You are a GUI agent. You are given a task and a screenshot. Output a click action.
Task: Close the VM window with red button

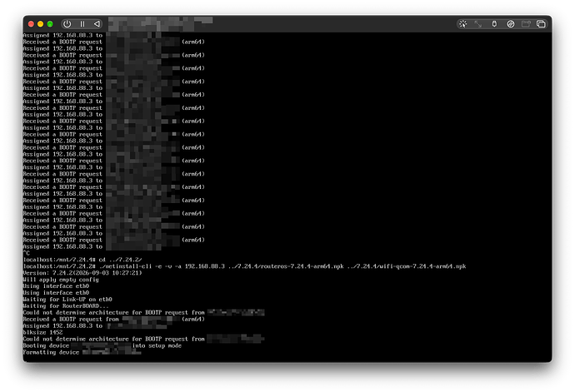pyautogui.click(x=31, y=24)
